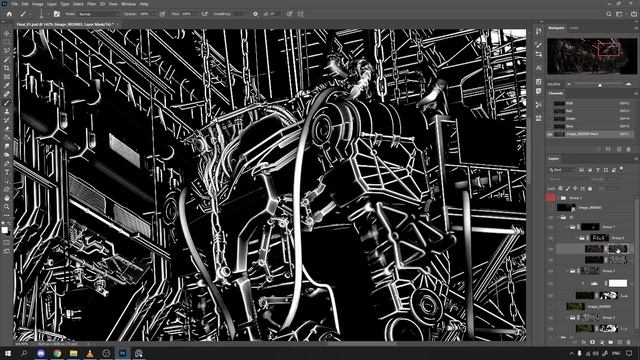Image resolution: width=640 pixels, height=360 pixels.
Task: Select the Crop tool
Action: click(x=6, y=68)
